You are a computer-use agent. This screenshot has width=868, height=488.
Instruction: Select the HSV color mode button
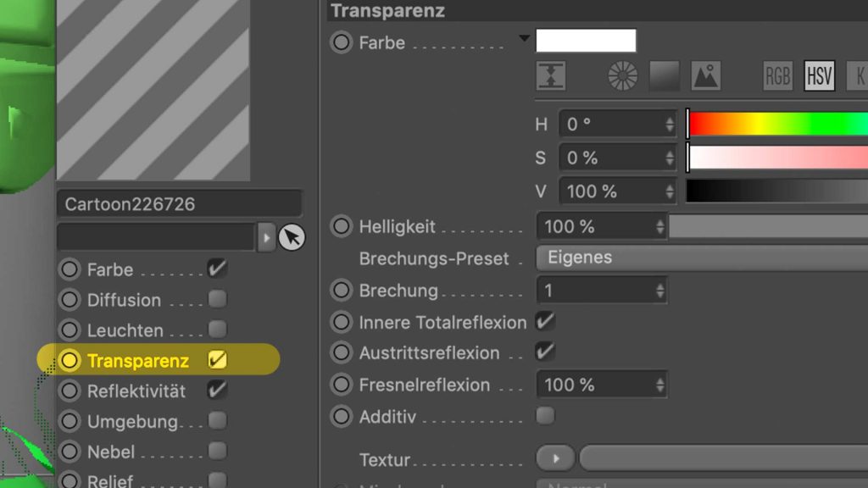[x=819, y=76]
